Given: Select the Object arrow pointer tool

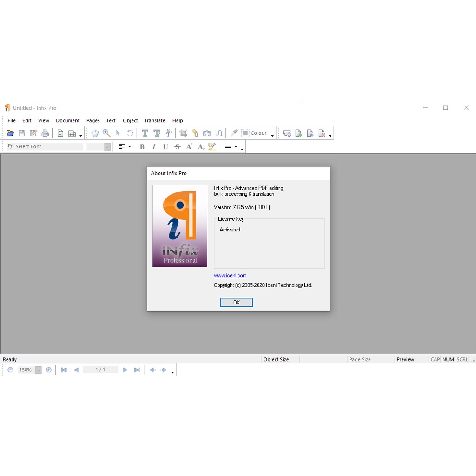Looking at the screenshot, I should [x=118, y=133].
